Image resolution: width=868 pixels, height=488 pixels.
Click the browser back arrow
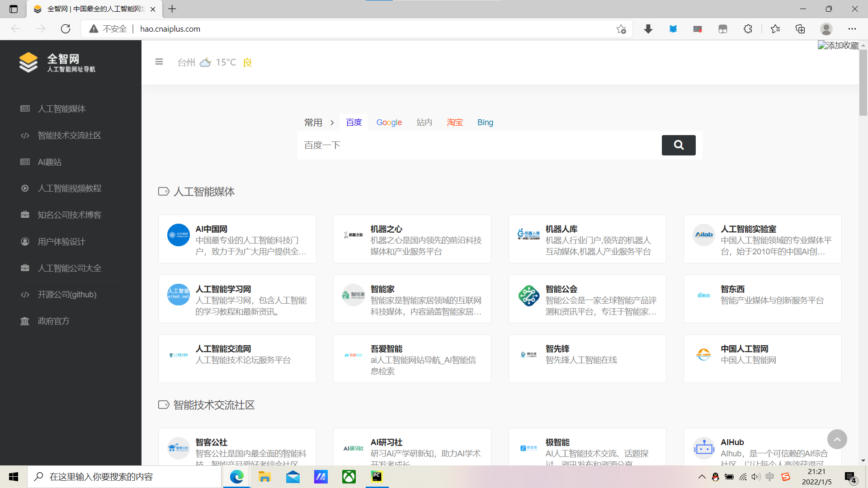tap(16, 29)
